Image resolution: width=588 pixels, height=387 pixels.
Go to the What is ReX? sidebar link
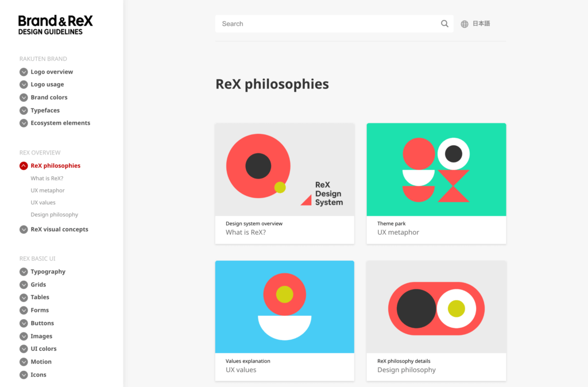click(x=47, y=179)
